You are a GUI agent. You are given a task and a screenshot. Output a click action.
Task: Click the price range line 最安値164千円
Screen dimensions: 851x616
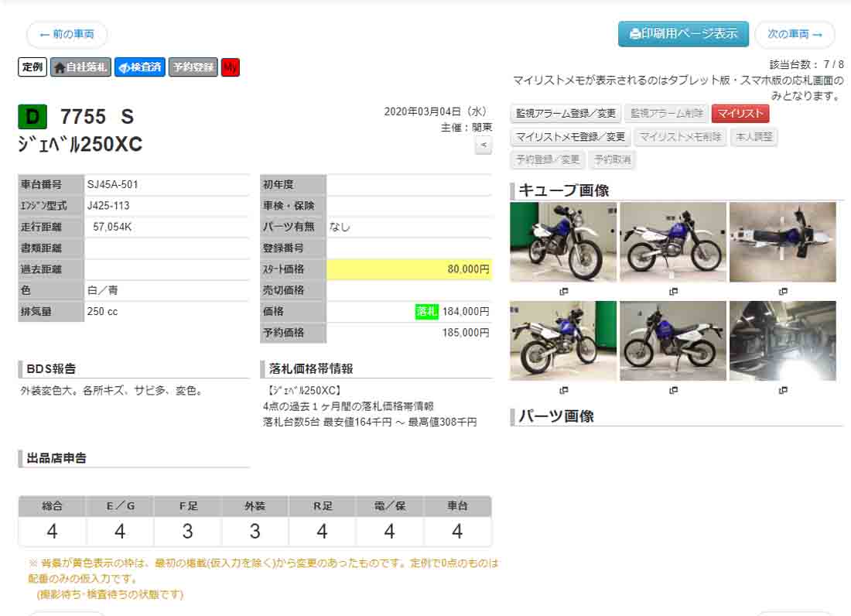point(357,423)
